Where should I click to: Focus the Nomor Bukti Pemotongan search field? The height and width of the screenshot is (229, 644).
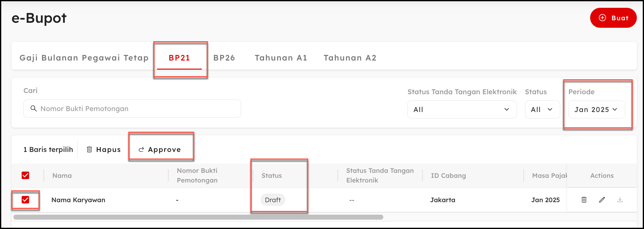137,109
